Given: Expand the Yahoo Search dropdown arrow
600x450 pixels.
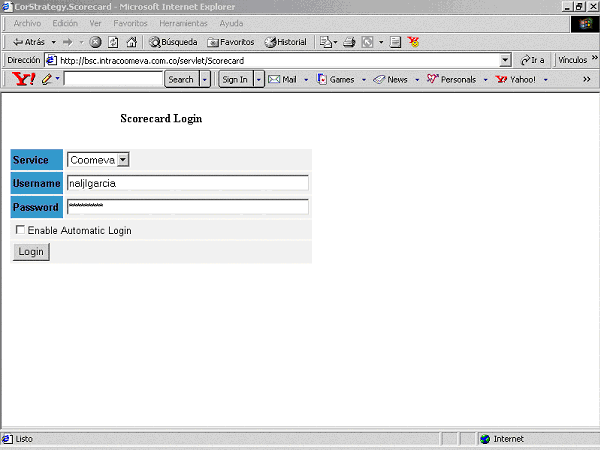Looking at the screenshot, I should [205, 79].
